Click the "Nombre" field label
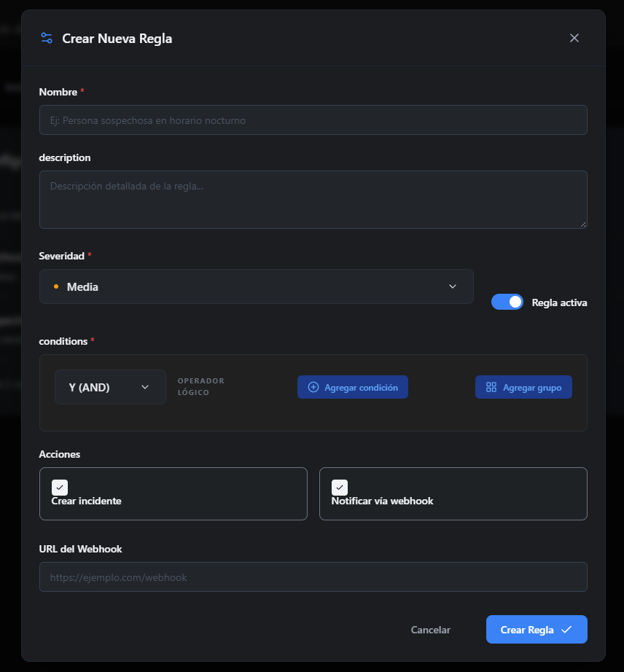The width and height of the screenshot is (624, 672). 58,92
